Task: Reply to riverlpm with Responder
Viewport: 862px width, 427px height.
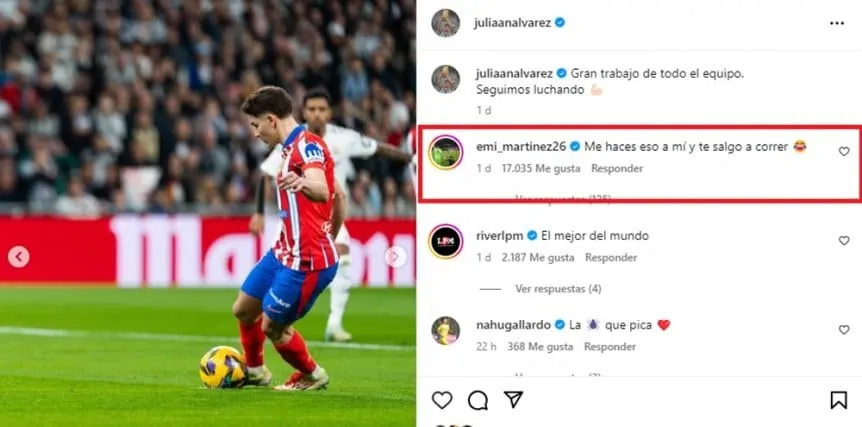Action: tap(611, 258)
